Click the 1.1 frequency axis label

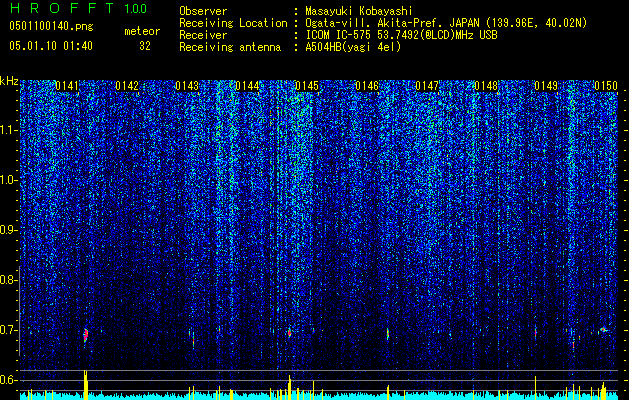[x=9, y=130]
